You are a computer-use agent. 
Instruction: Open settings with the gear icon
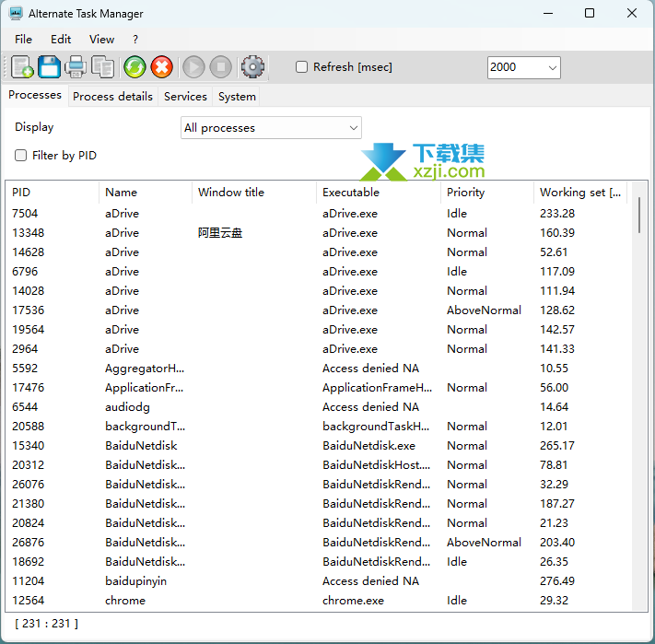[252, 67]
